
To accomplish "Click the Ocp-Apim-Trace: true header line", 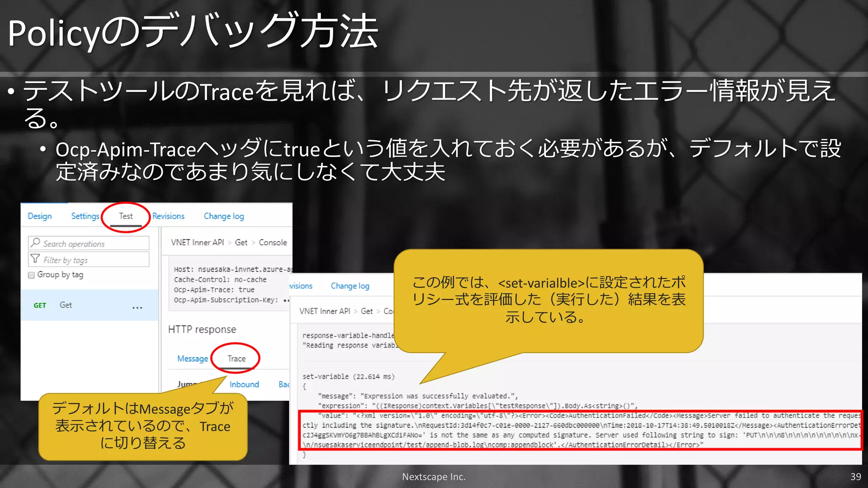I will pos(214,290).
